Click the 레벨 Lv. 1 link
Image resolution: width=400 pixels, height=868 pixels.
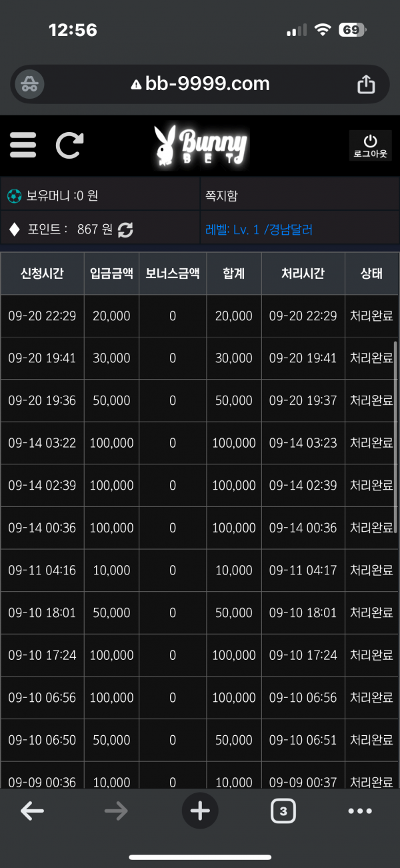coord(259,230)
